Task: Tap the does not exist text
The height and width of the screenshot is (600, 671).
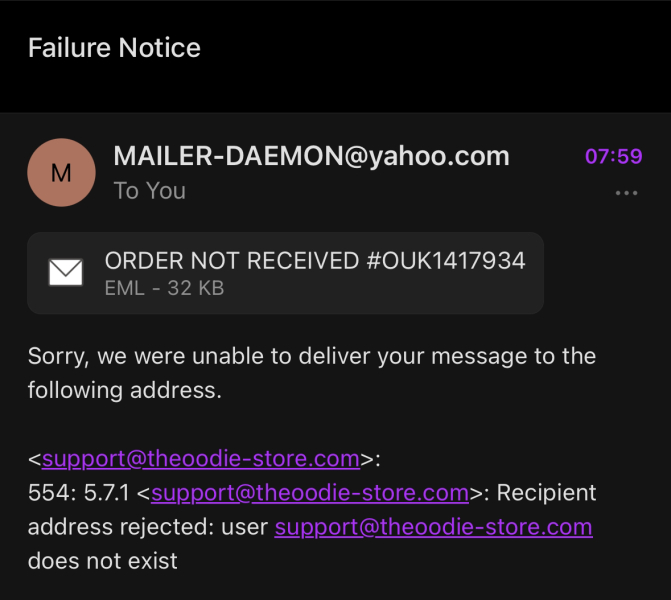Action: (x=102, y=560)
